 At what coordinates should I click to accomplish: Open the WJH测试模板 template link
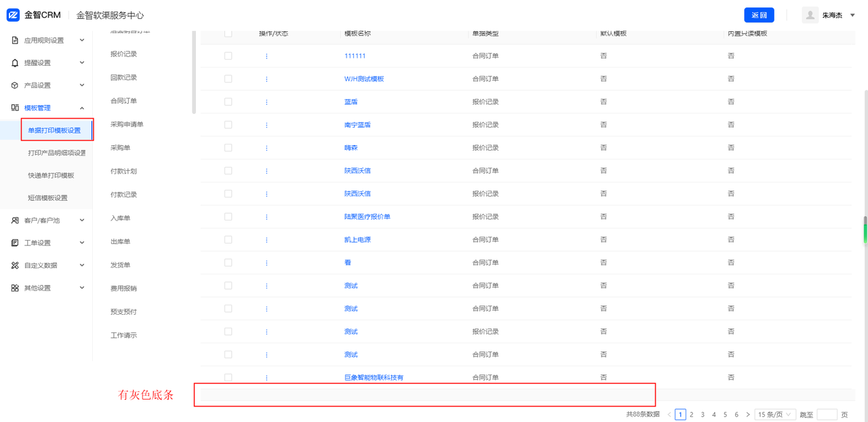tap(364, 79)
